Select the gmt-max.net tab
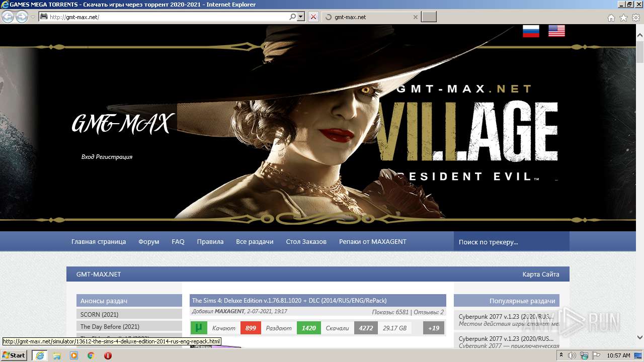644x362 pixels. tap(370, 17)
